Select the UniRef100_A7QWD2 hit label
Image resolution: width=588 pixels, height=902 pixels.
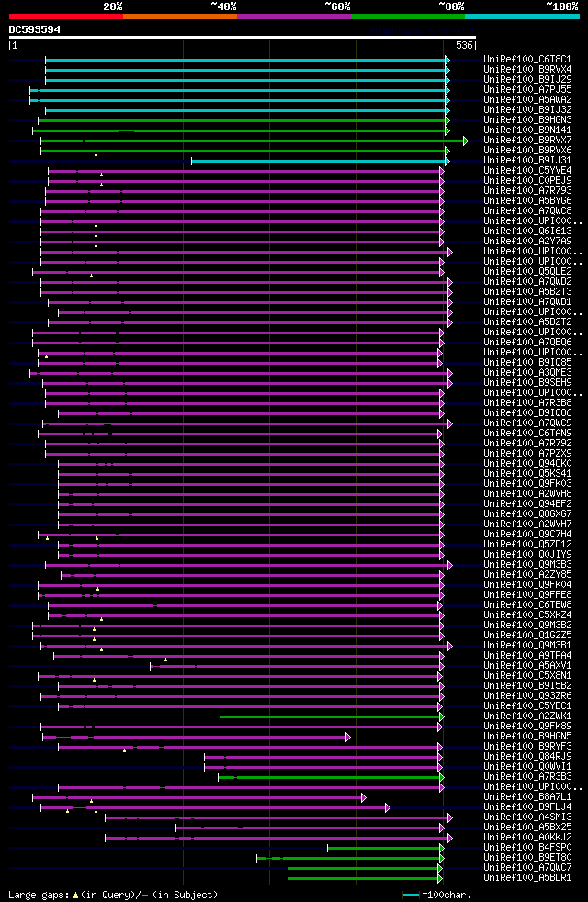527,281
